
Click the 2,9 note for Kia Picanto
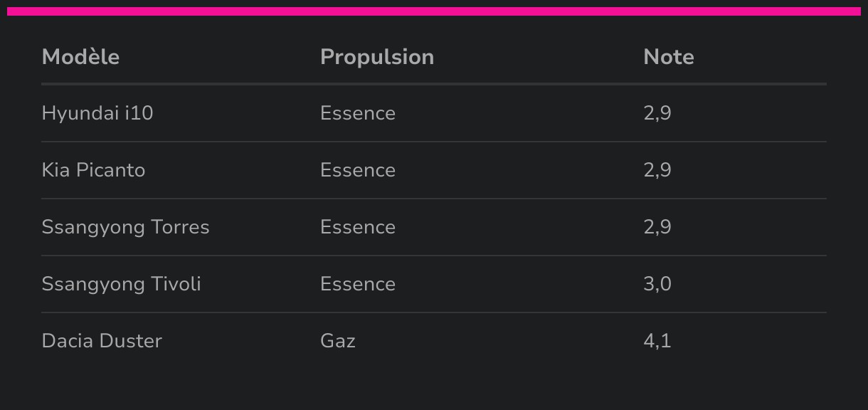click(657, 170)
